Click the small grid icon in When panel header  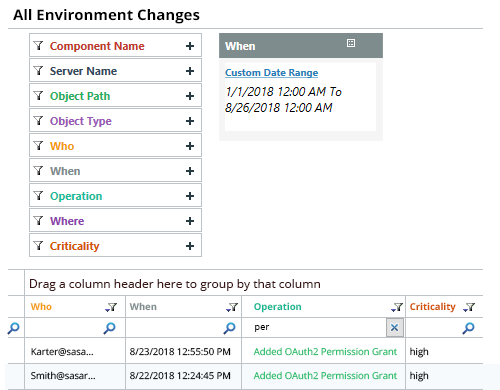coord(351,43)
